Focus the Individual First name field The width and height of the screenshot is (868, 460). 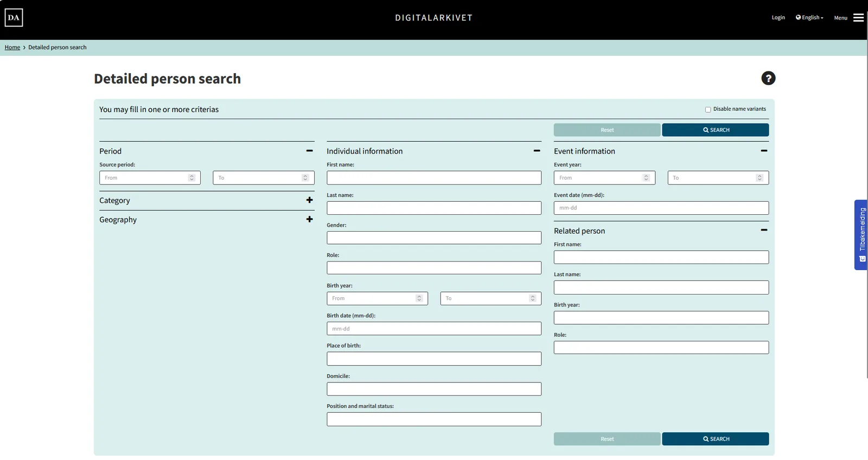(434, 178)
